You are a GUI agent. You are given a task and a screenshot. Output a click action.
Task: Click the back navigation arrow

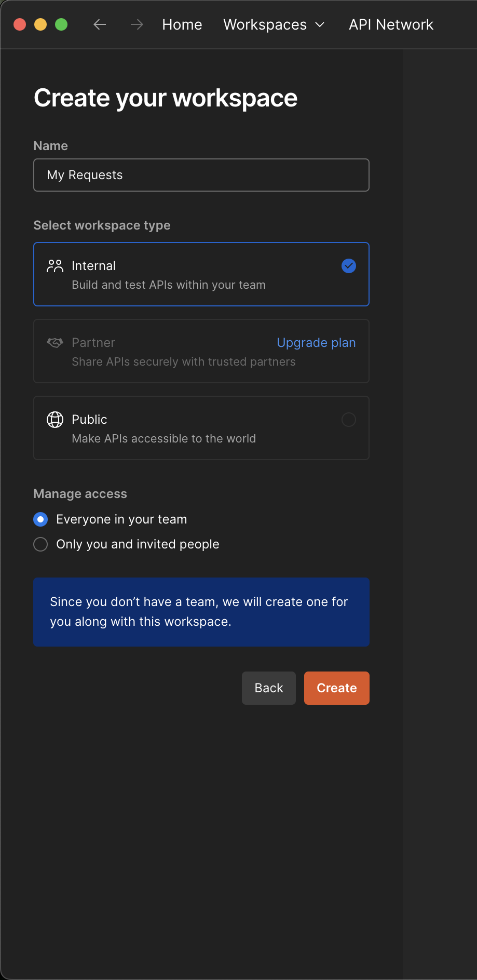tap(100, 24)
